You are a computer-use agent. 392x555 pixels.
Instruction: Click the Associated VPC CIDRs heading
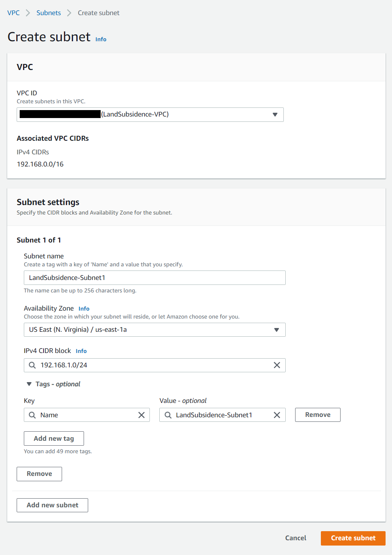click(53, 138)
